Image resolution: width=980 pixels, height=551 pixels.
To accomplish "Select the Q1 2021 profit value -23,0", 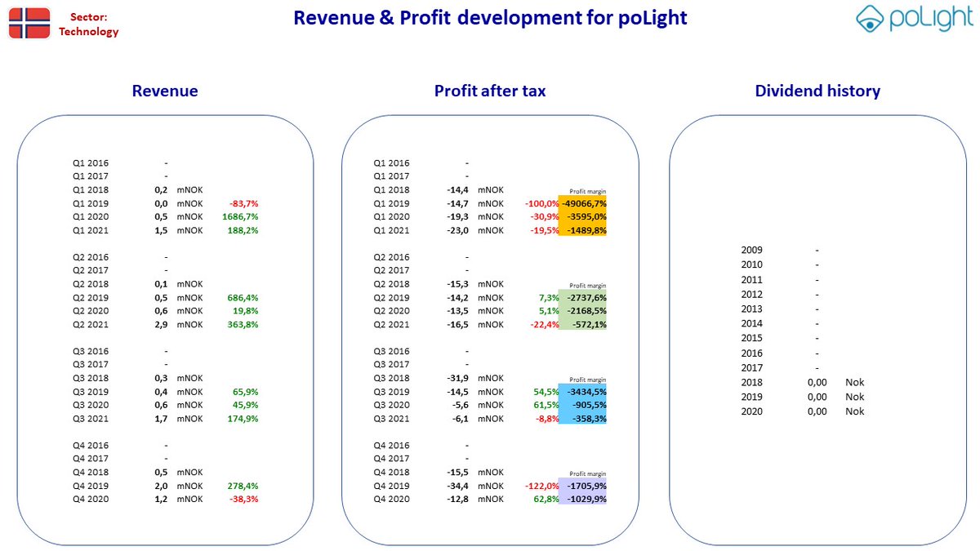I will point(457,230).
